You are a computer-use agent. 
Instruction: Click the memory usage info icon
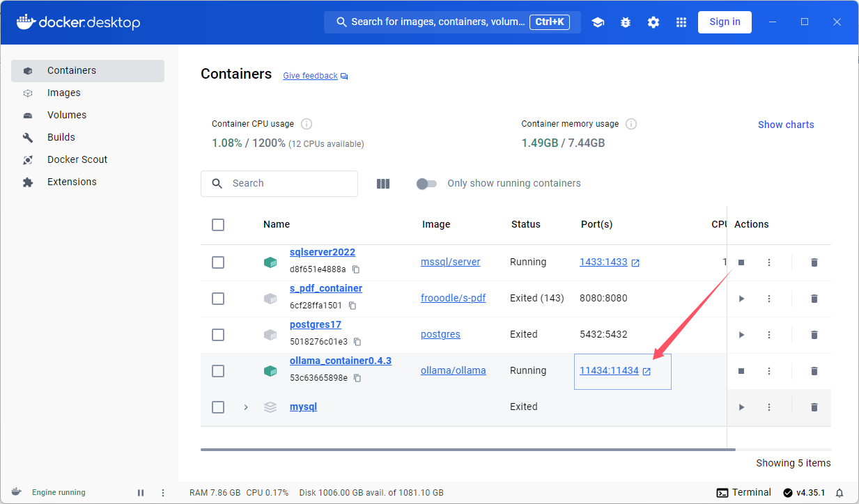pos(631,124)
